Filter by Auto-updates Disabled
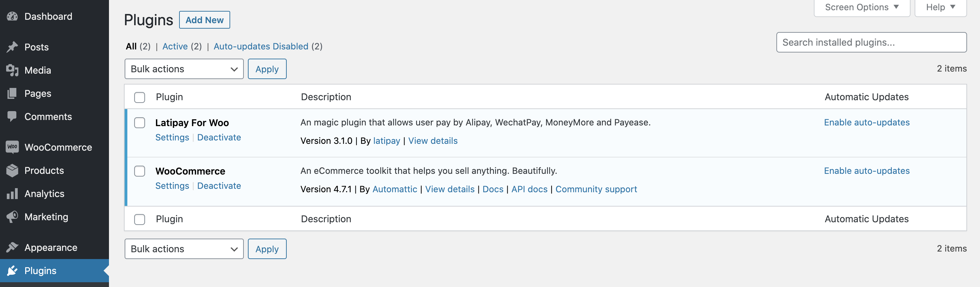The height and width of the screenshot is (287, 980). click(261, 46)
